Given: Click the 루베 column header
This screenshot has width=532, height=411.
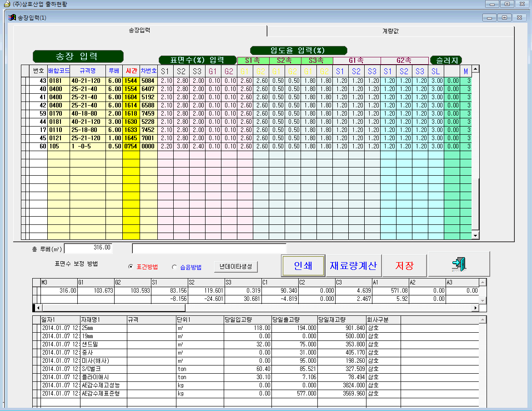Looking at the screenshot, I should pos(114,71).
